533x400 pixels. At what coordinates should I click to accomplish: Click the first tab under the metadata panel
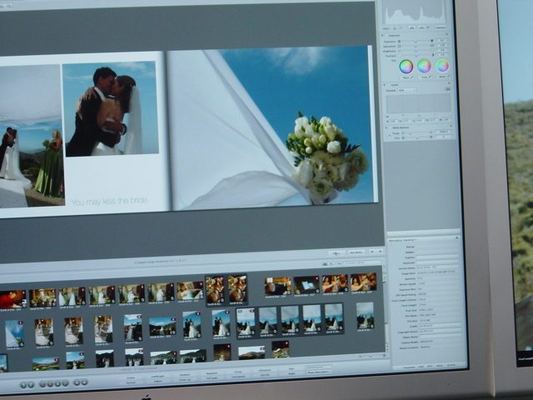point(409,367)
